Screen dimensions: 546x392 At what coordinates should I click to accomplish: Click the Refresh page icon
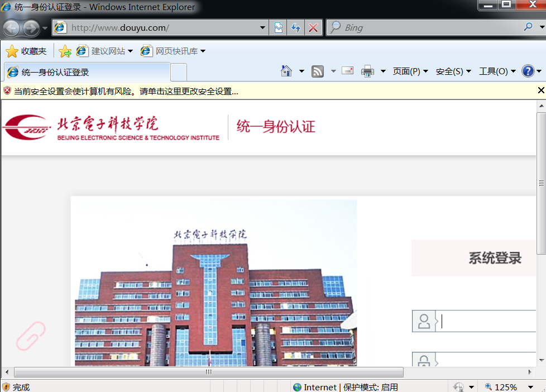(296, 27)
